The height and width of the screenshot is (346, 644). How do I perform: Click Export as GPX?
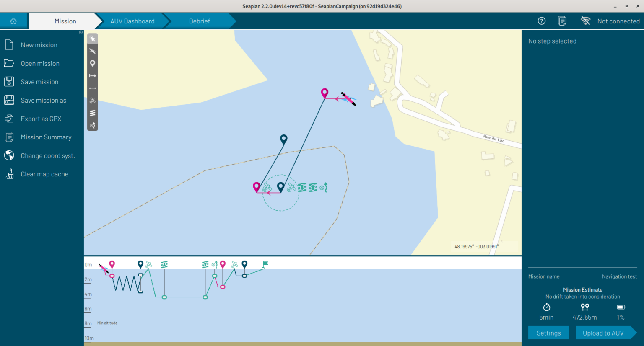(x=41, y=119)
